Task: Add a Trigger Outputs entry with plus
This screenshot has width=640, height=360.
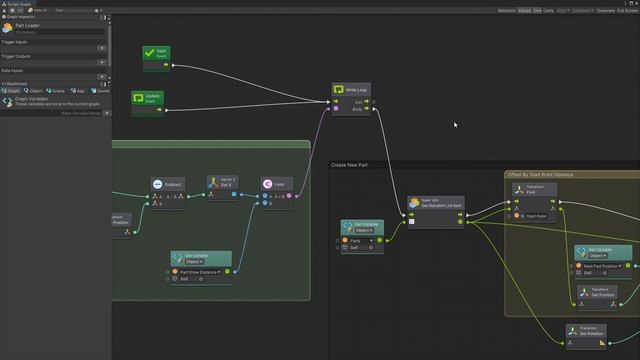Action: [102, 62]
